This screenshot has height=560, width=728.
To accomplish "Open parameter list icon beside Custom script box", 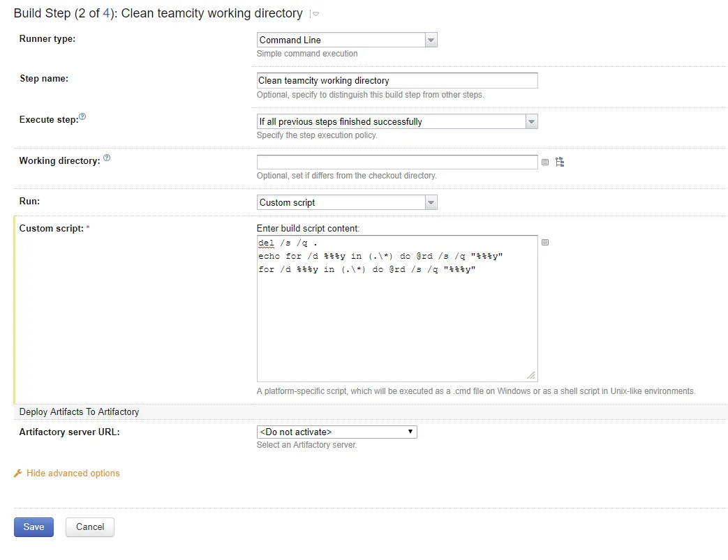I will (545, 243).
